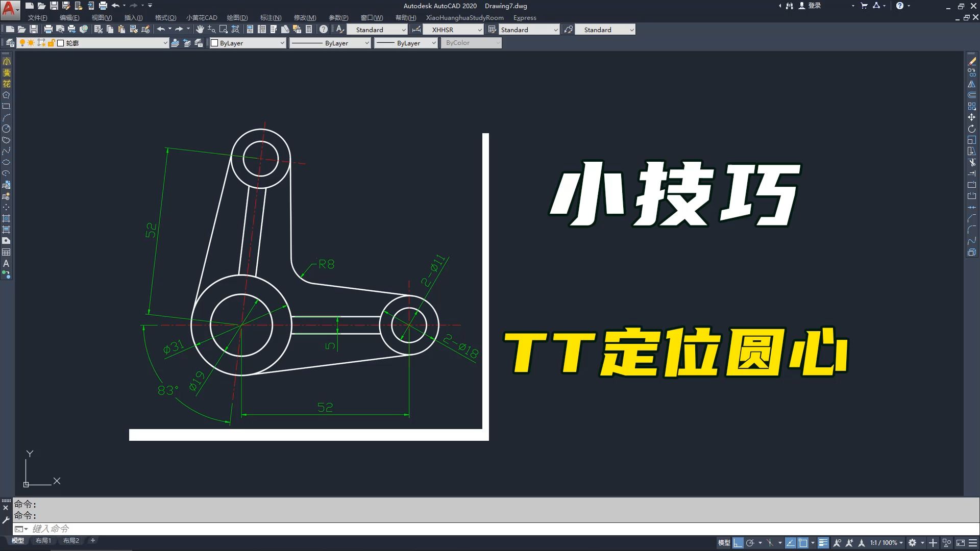Turn off the 轮廓 layer light bulb
The width and height of the screenshot is (980, 551).
(x=21, y=43)
